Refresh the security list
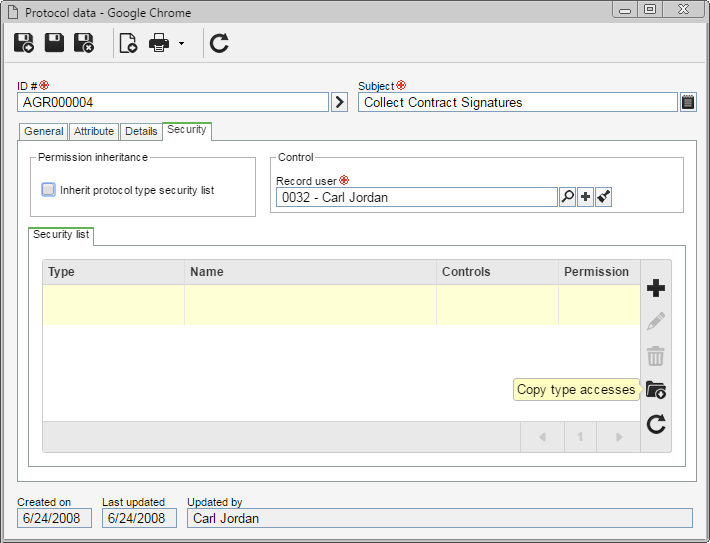Screen dimensions: 710x543 pyautogui.click(x=656, y=424)
